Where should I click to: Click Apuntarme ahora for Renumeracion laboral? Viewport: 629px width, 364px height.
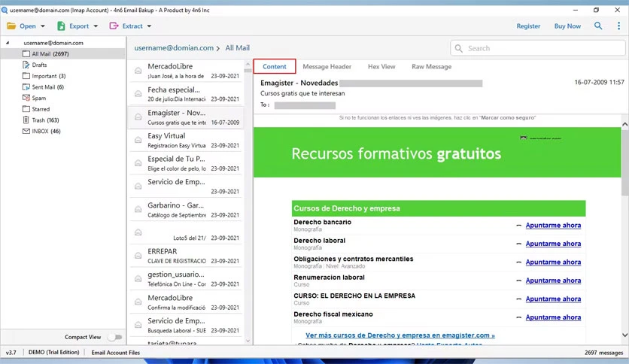tap(553, 281)
